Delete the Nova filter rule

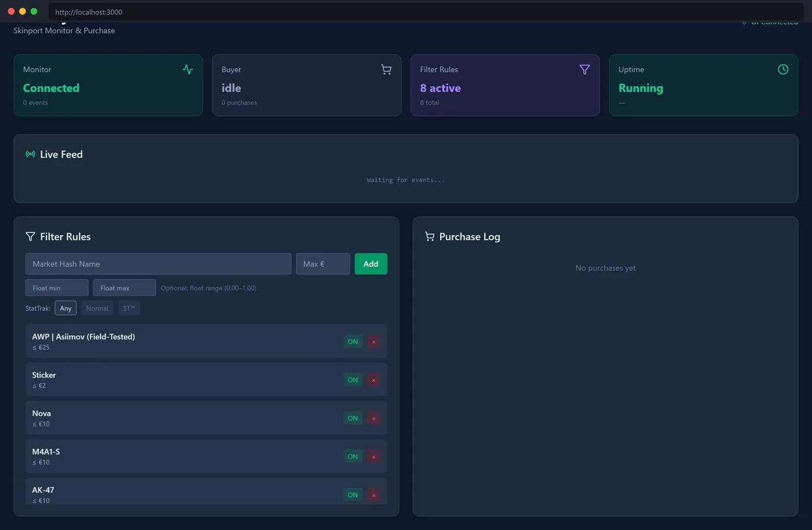pyautogui.click(x=374, y=418)
